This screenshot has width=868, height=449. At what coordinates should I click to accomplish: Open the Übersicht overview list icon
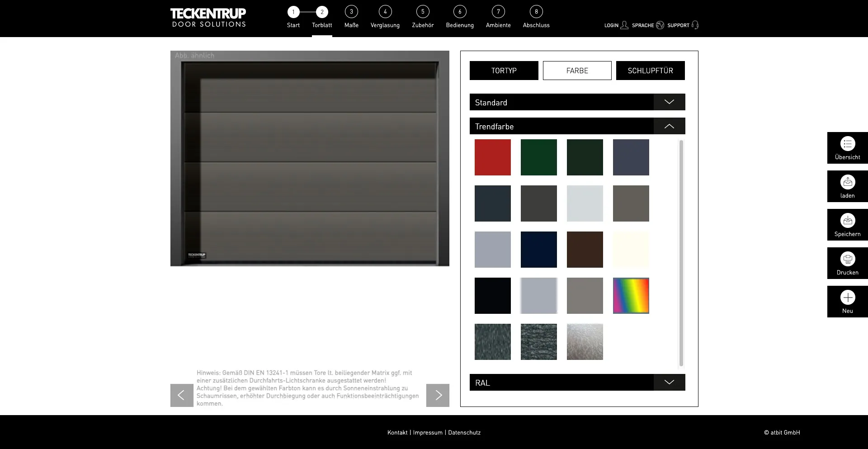click(847, 144)
